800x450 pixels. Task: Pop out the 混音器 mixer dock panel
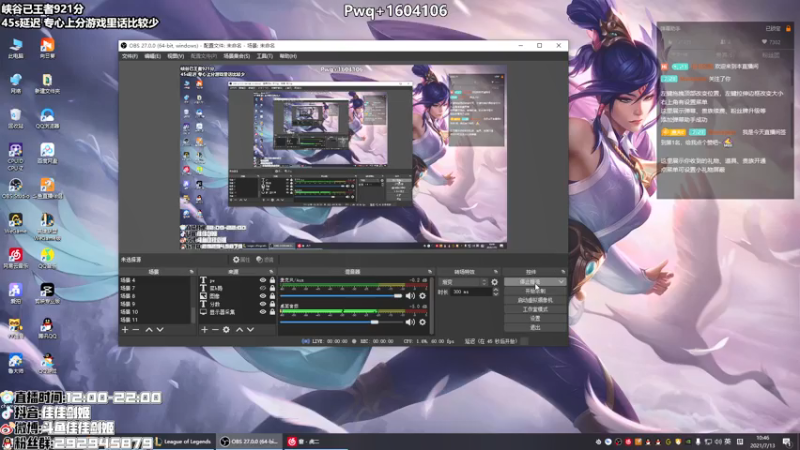click(x=430, y=272)
